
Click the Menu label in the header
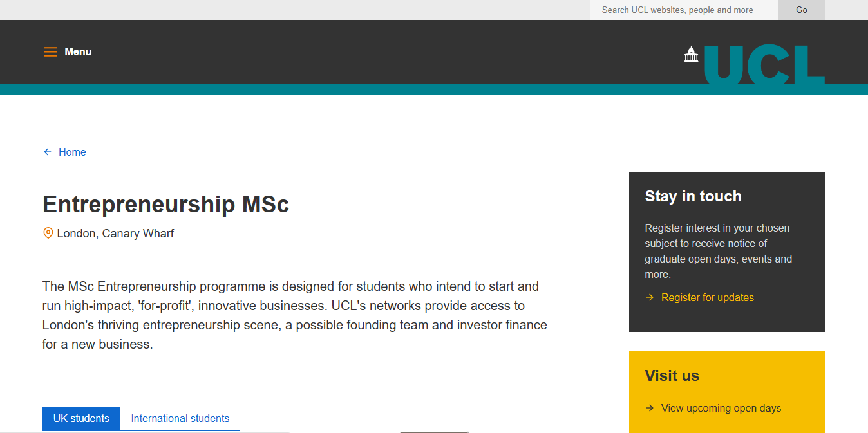point(78,52)
